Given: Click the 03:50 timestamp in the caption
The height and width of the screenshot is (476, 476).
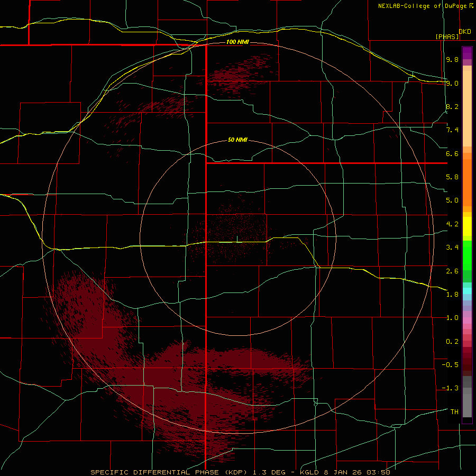Looking at the screenshot, I should point(378,472).
